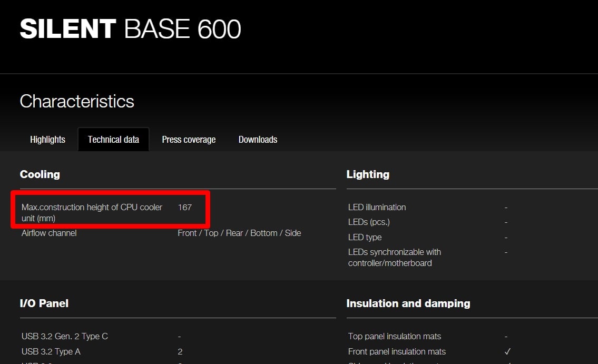Click the Lighting section heading
This screenshot has height=364, width=598.
click(368, 174)
